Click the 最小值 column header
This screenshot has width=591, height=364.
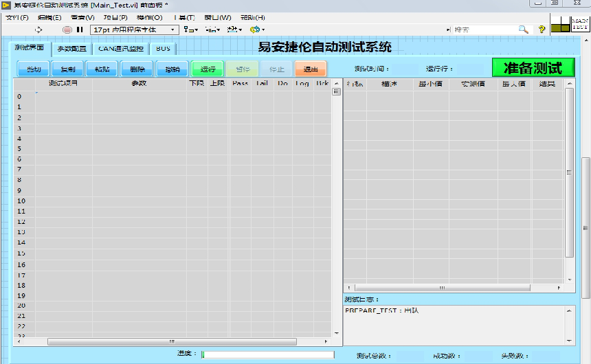[x=431, y=84]
